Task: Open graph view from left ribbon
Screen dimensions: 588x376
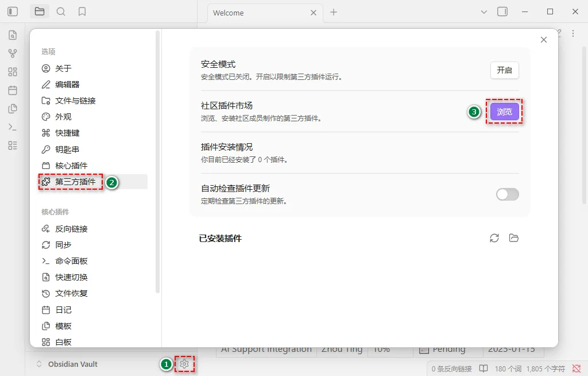Action: pyautogui.click(x=13, y=53)
